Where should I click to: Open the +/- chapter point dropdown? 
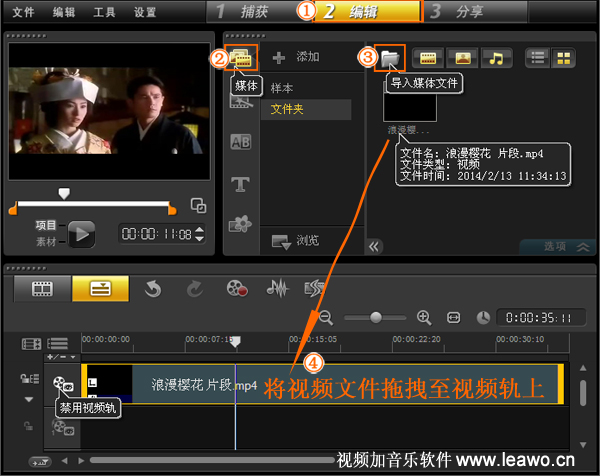pos(61,357)
